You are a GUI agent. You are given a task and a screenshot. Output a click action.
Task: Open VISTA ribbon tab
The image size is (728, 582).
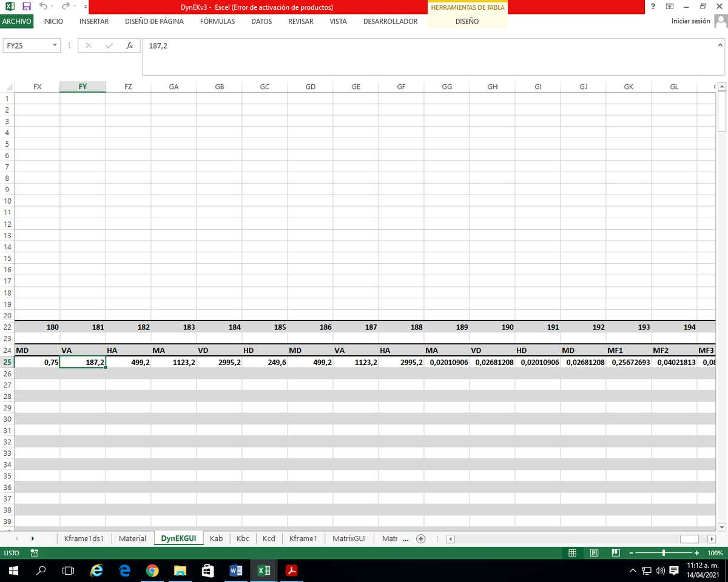[338, 21]
